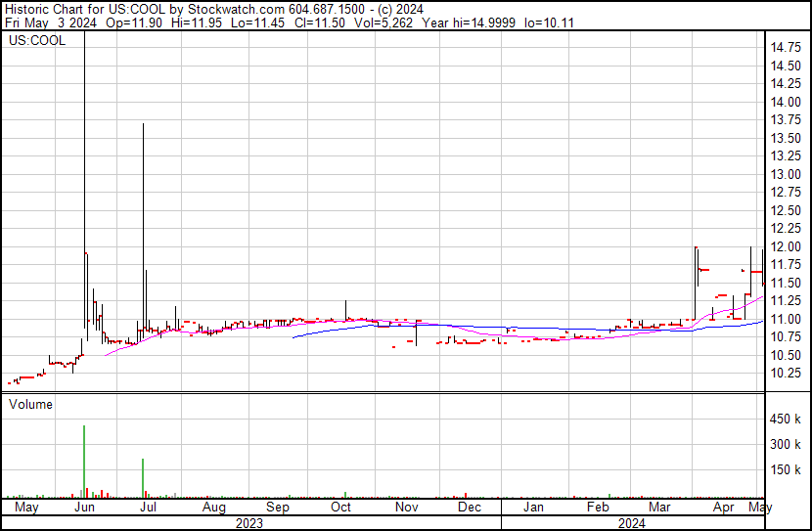Click the 450 k volume axis label
The width and height of the screenshot is (812, 531).
pyautogui.click(x=786, y=420)
